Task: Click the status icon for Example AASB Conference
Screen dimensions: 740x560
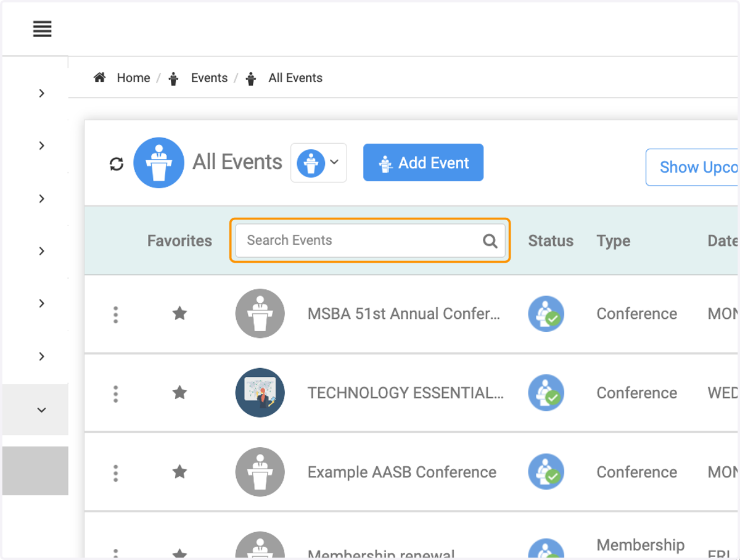Action: [x=546, y=472]
